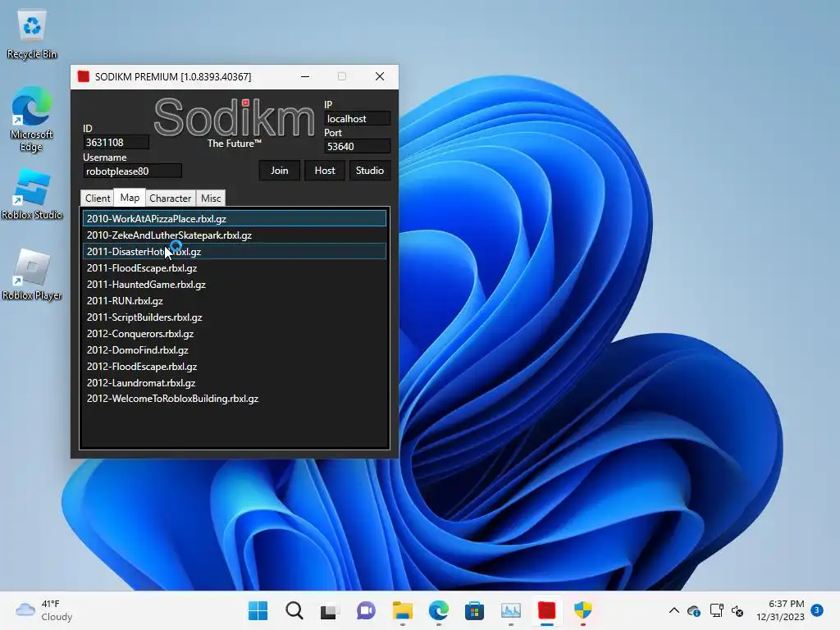Select 2011-RUN.rbxl.gz map
This screenshot has width=840, height=630.
[234, 301]
